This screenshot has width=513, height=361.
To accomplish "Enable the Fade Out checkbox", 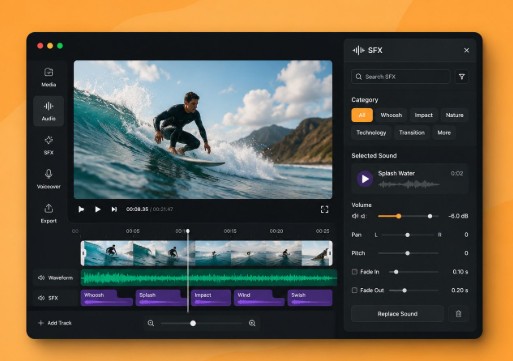I will [355, 290].
